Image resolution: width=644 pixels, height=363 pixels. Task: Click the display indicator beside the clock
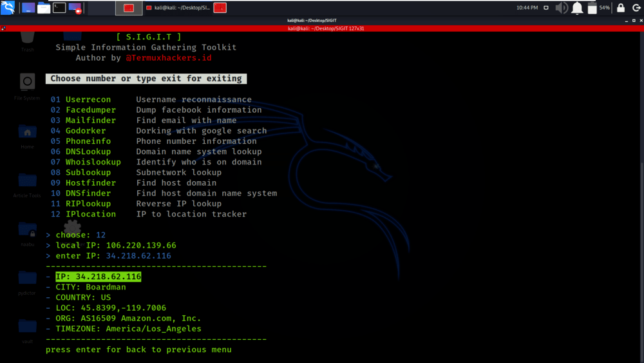tap(546, 8)
